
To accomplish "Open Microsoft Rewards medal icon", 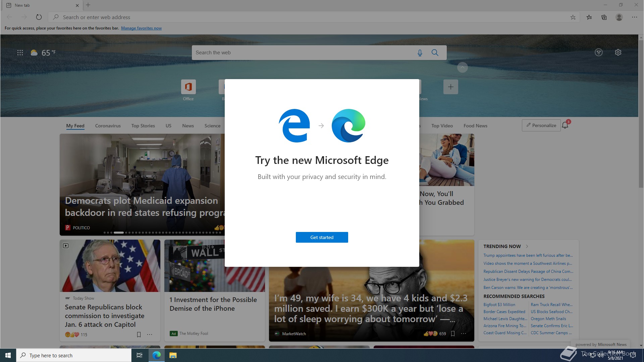I will (x=599, y=52).
